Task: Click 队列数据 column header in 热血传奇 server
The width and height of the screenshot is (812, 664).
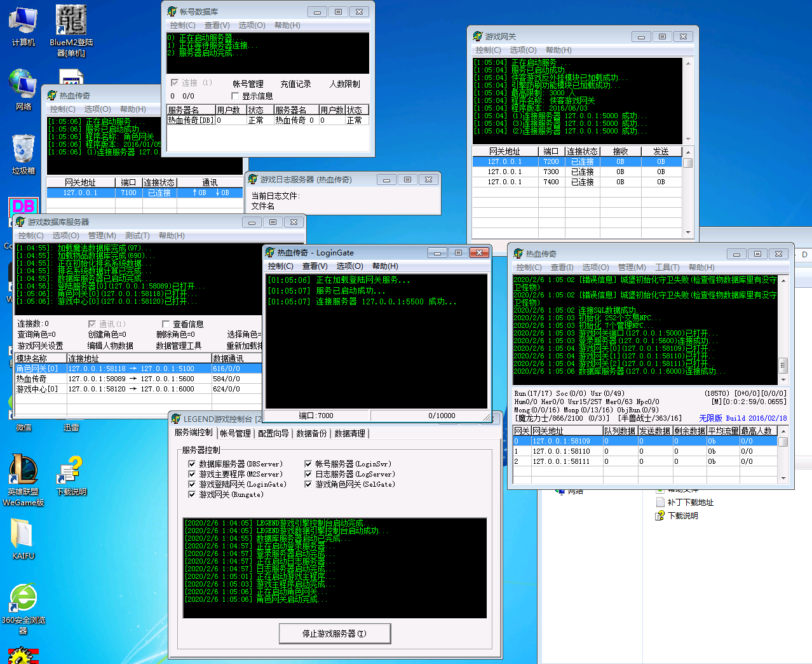Action: coord(620,431)
